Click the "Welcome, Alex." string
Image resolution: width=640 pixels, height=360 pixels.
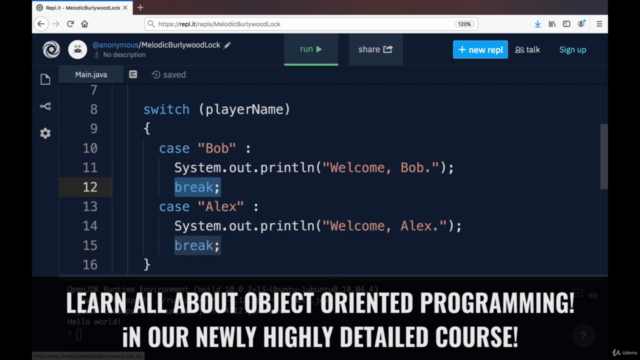pos(384,226)
